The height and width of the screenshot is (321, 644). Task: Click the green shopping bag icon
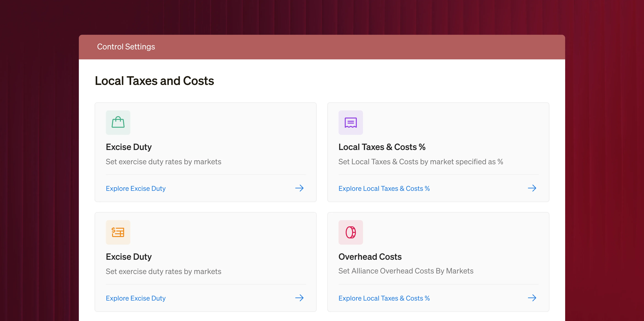(x=118, y=122)
